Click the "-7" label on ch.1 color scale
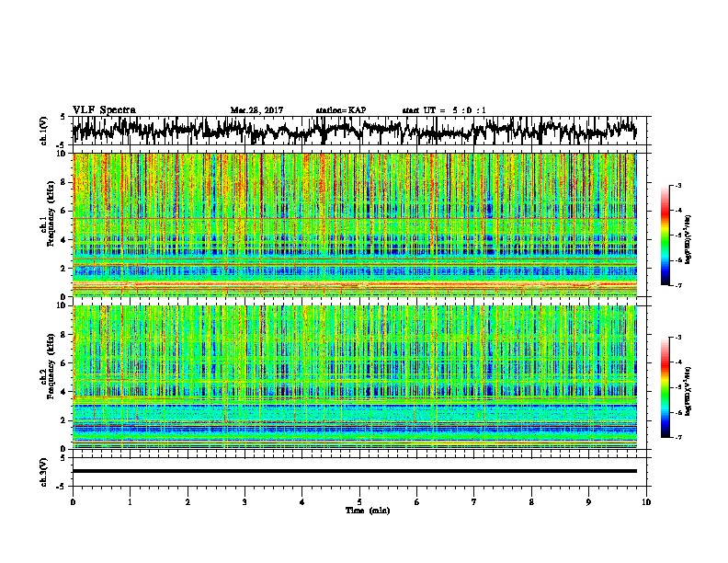 678,285
